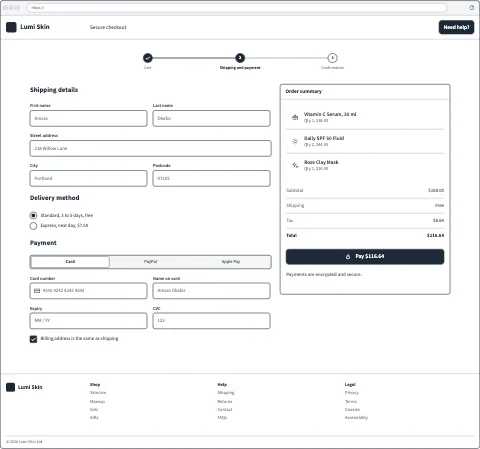480x449 pixels.
Task: Open Shipping link in footer Help column
Action: 226,393
